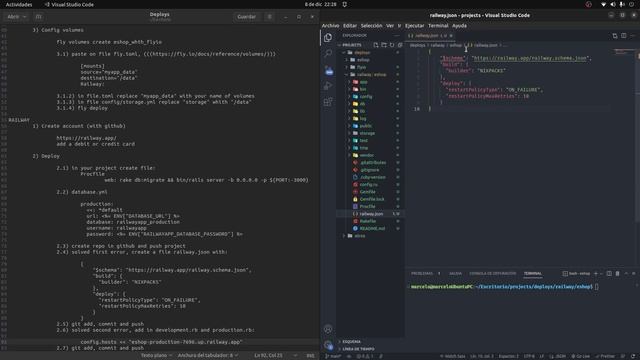Click the Refresh Explorer icon

[x=392, y=45]
